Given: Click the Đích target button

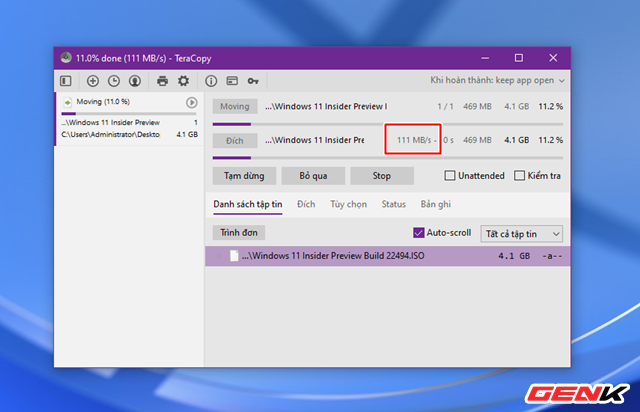Looking at the screenshot, I should 235,141.
